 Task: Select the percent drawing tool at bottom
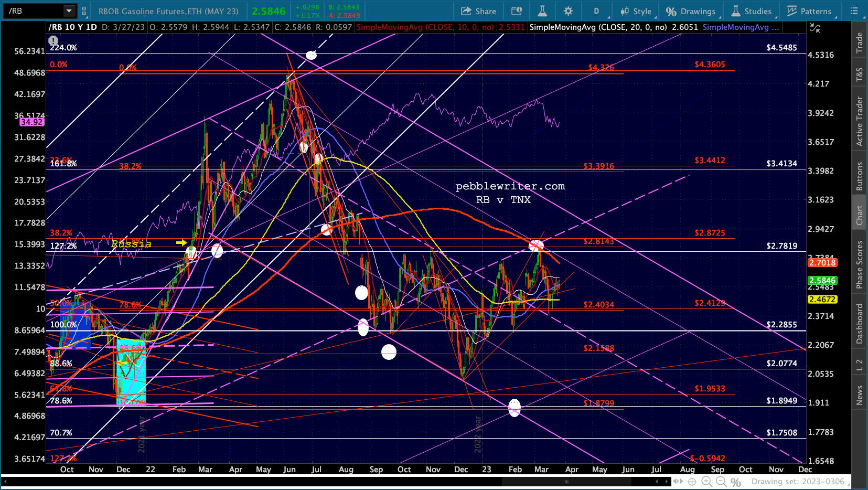pos(736,482)
